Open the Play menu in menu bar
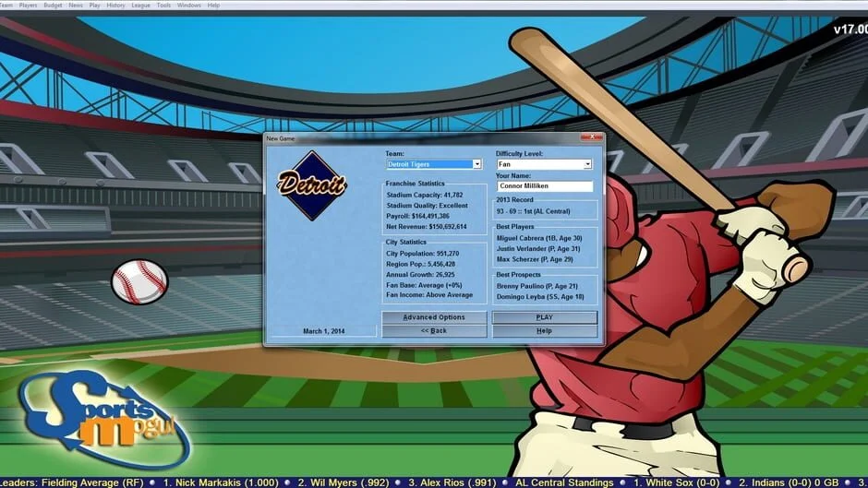The width and height of the screenshot is (868, 488). (x=94, y=5)
